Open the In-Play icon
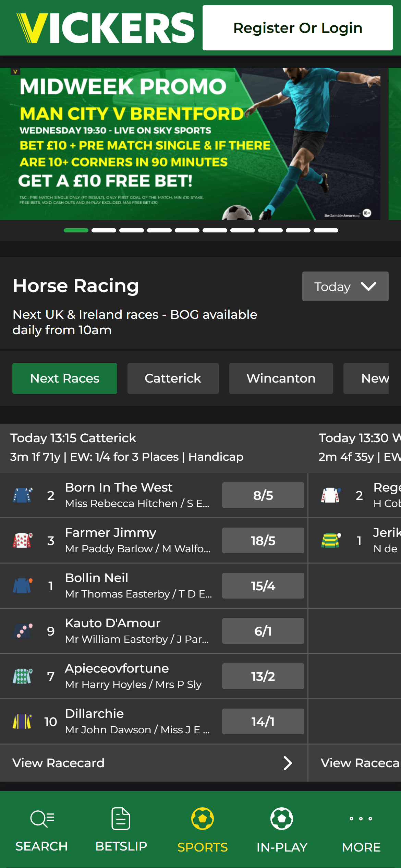Screen dimensions: 401x868 pyautogui.click(x=282, y=819)
